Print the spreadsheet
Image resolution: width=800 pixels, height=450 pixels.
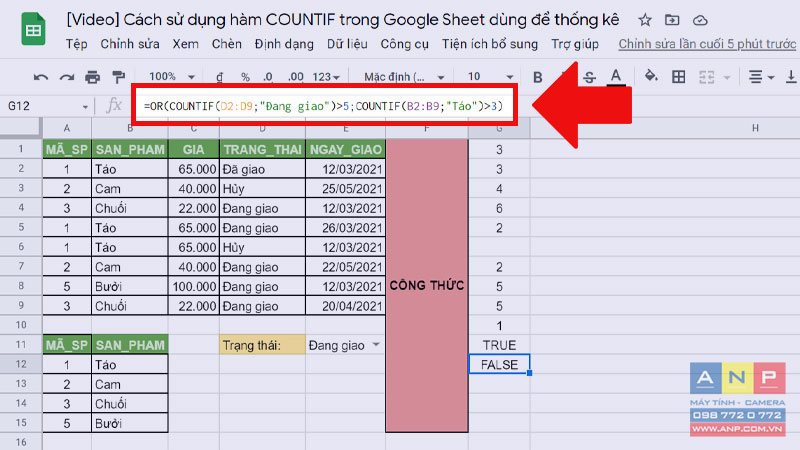point(92,77)
